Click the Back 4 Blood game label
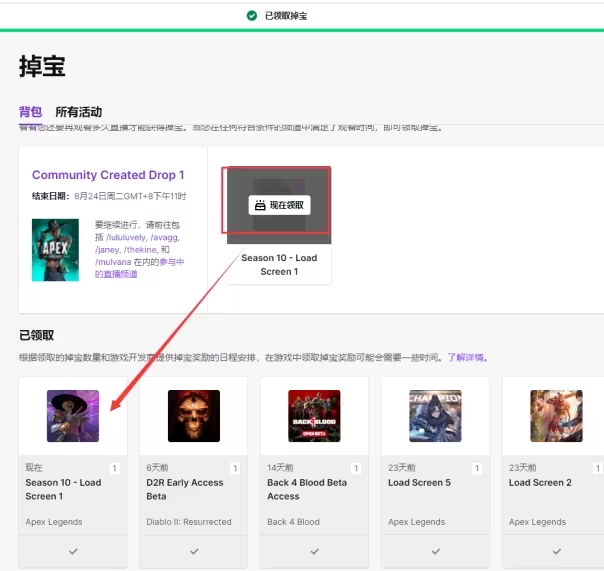604x571 pixels. click(294, 522)
